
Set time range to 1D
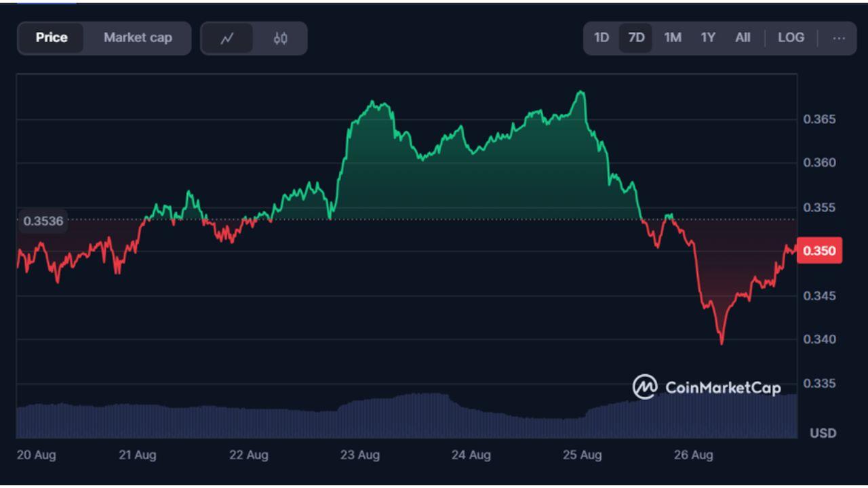pyautogui.click(x=601, y=38)
